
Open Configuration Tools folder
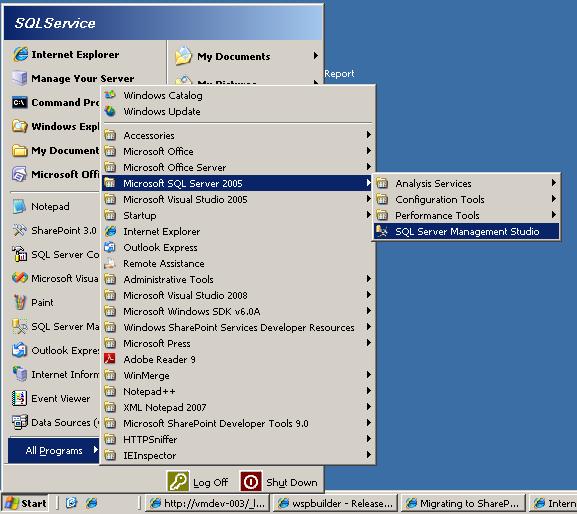coord(466,199)
